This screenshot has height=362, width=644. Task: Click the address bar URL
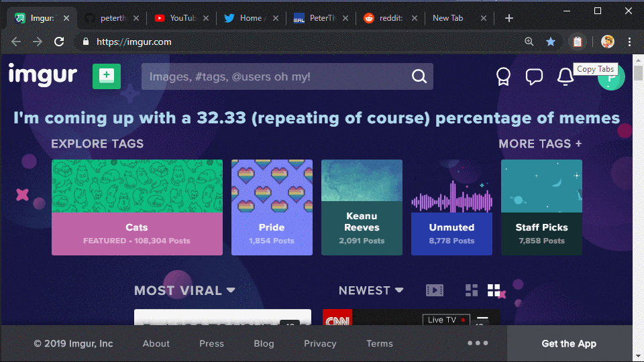[134, 42]
